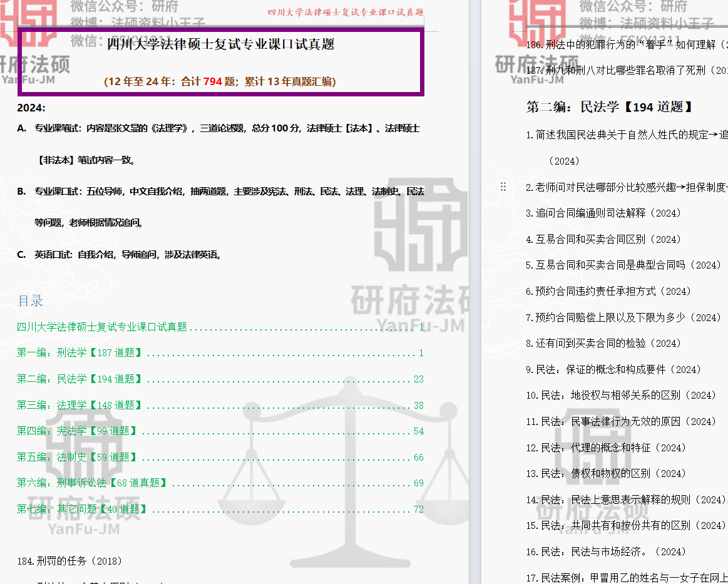Viewport: 728px width, 584px height.
Task: Click the heading 第二编：民法学【194道题】 on right page
Action: click(x=610, y=107)
